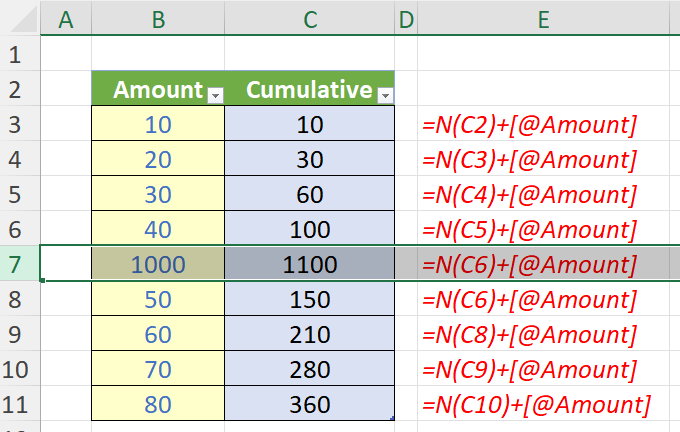Click the formula text =N(C2)+[@Amount]
The height and width of the screenshot is (432, 680).
tap(529, 125)
